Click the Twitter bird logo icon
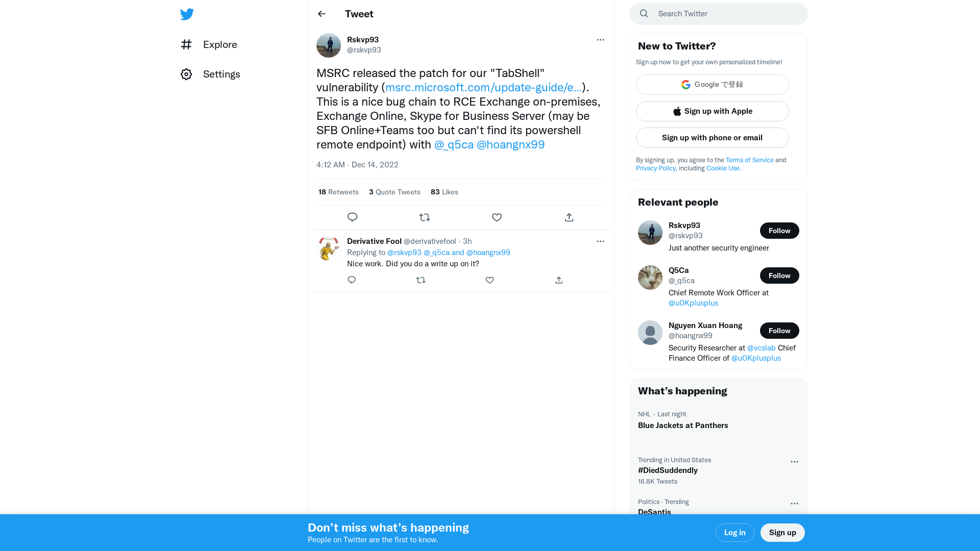980x551 pixels. pyautogui.click(x=186, y=14)
